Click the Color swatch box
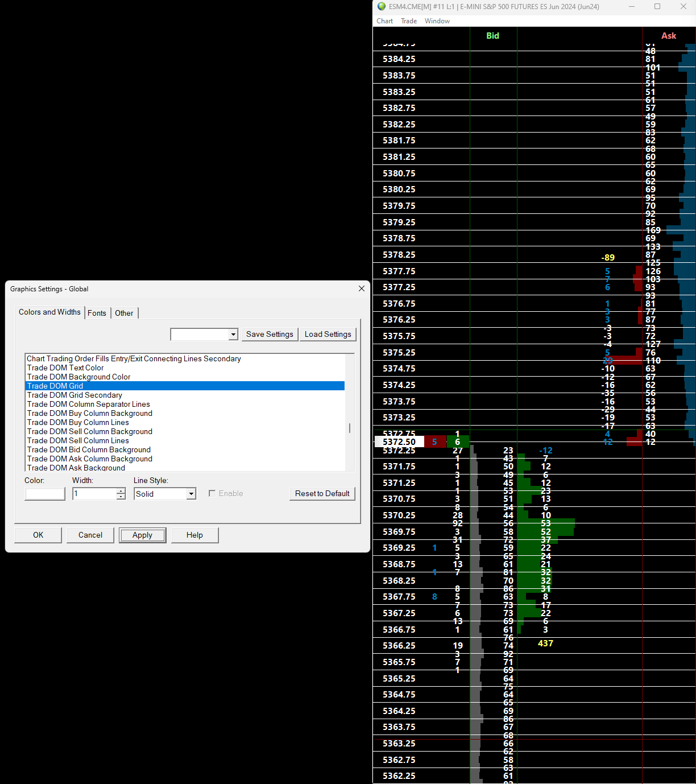This screenshot has height=784, width=696. [45, 494]
